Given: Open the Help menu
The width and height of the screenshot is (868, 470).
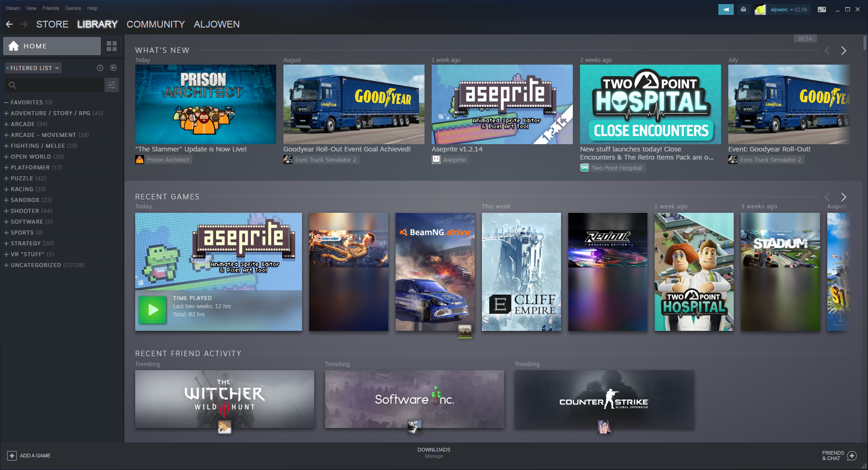Looking at the screenshot, I should tap(92, 8).
